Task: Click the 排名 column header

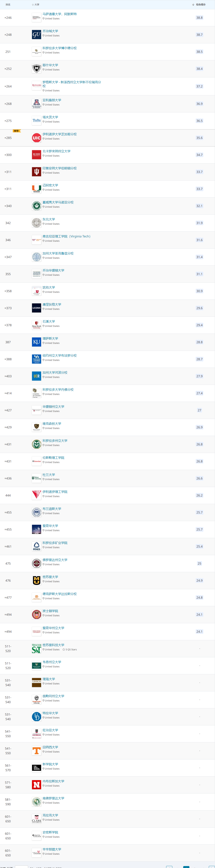Action: point(8,5)
